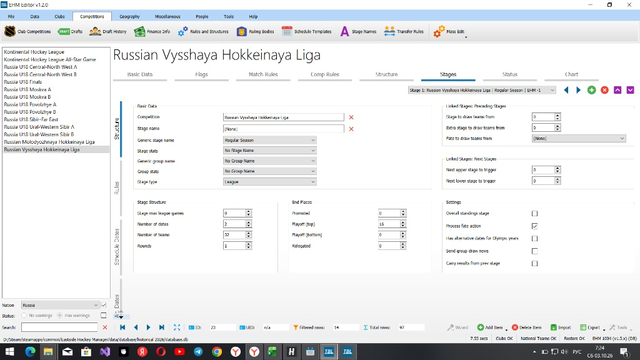640x360 pixels.
Task: Open Schedule Templates toolbar icon
Action: pyautogui.click(x=287, y=31)
